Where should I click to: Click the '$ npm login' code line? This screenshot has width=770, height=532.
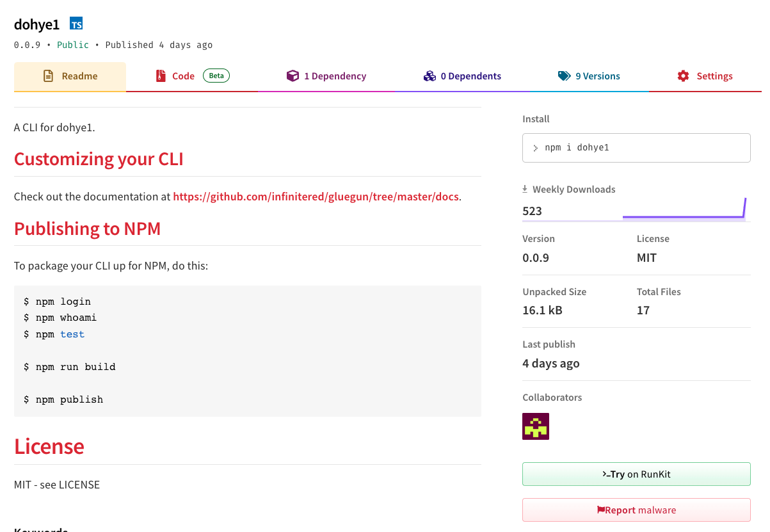[57, 302]
